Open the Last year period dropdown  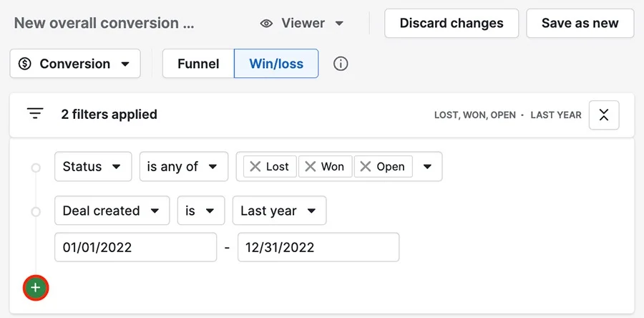(279, 211)
